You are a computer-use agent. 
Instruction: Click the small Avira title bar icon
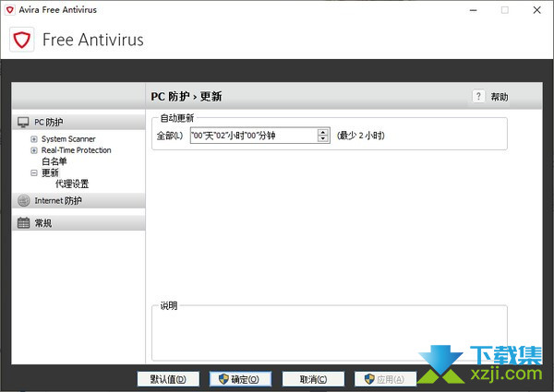[x=9, y=9]
